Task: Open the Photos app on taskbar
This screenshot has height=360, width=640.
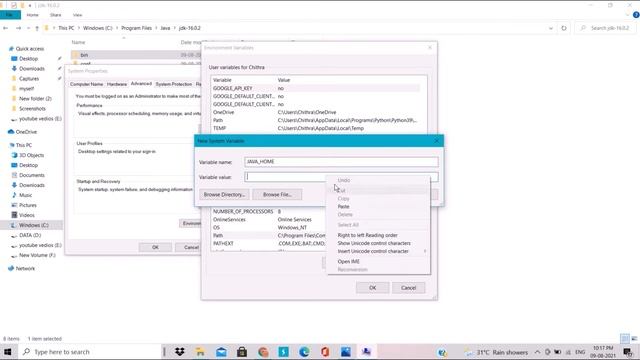Action: click(346, 352)
